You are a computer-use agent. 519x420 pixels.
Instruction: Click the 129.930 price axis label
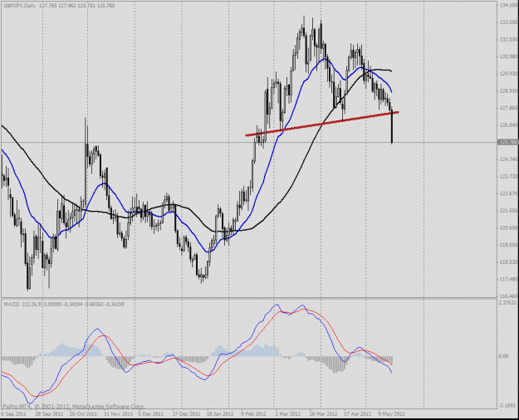(x=508, y=74)
